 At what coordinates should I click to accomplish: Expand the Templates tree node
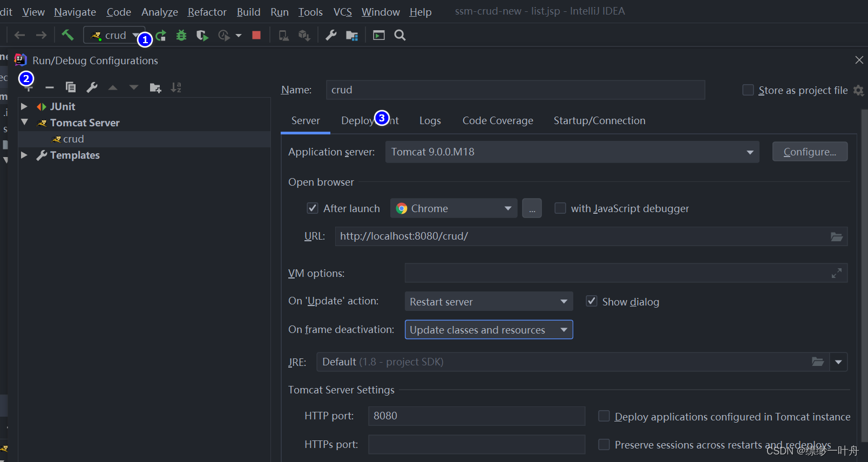point(24,155)
